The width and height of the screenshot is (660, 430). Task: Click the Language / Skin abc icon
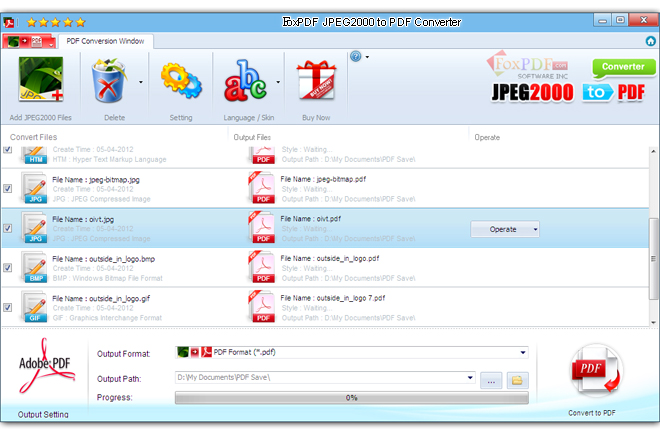(x=245, y=80)
